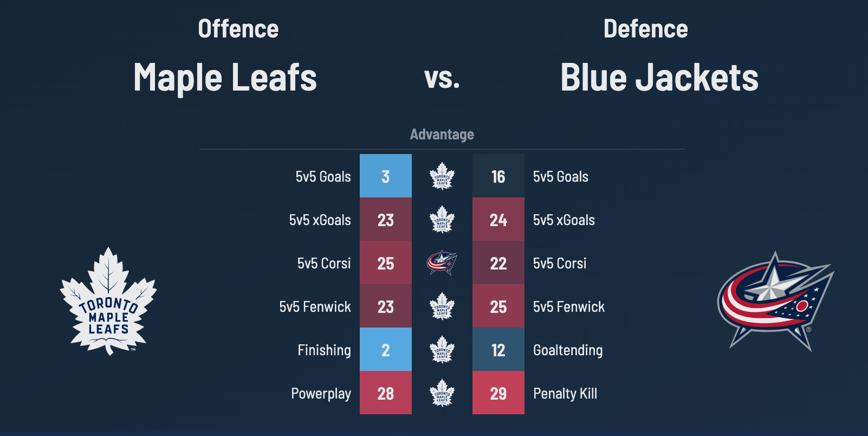Click the large Toronto Maple Leafs logo
Screen dimensions: 868x436
pyautogui.click(x=108, y=302)
